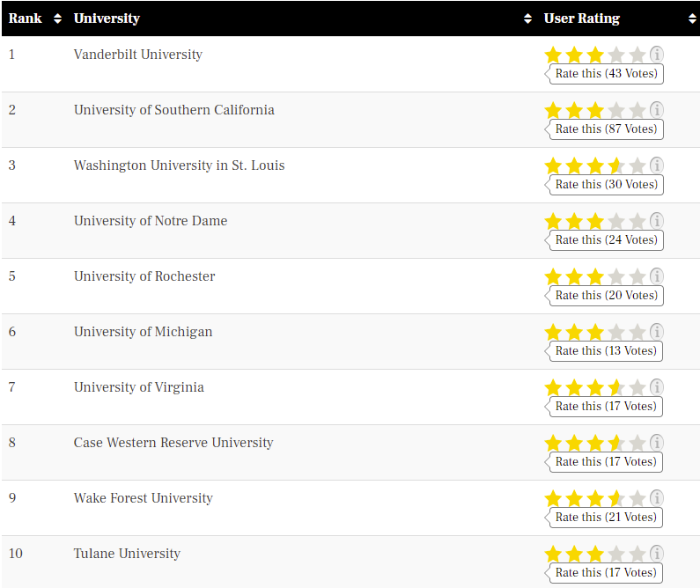Click the User Rating header label
Viewport: 700px width, 588px height.
coord(581,18)
